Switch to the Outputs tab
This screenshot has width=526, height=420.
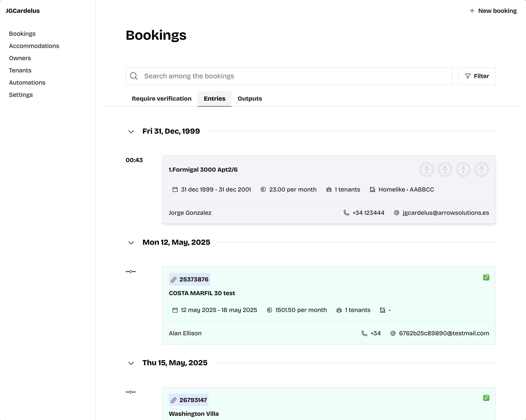[x=250, y=99]
